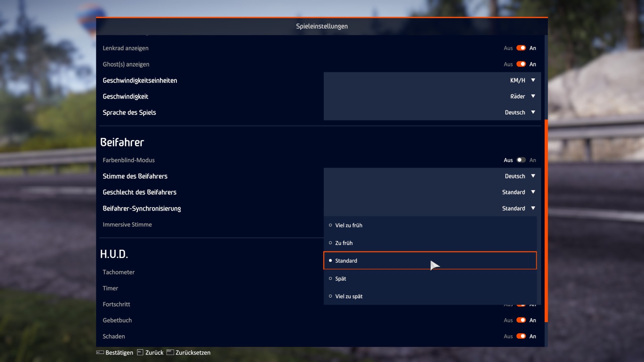Click the KM/H dropdown arrow
This screenshot has height=362, width=644.
click(533, 80)
